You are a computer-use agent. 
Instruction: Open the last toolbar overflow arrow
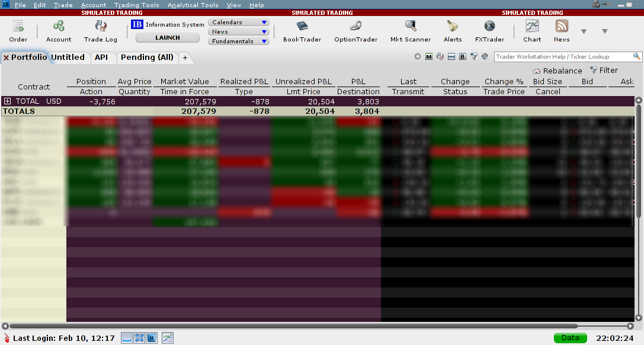tap(604, 31)
